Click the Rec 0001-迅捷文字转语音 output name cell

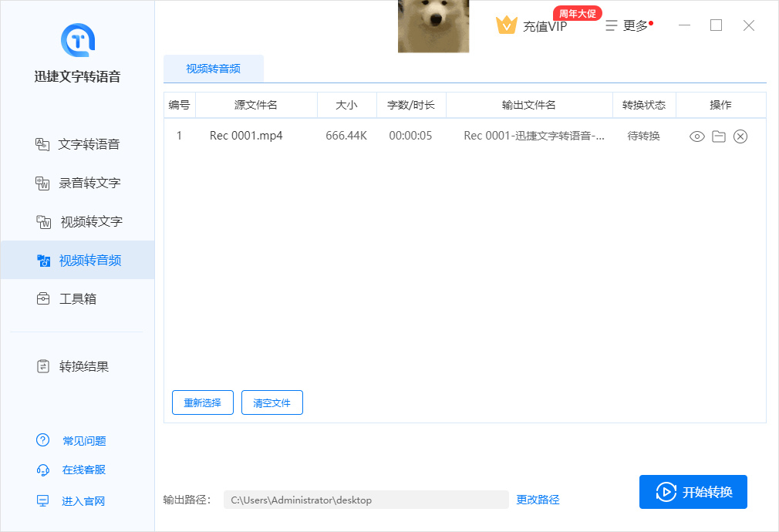[x=534, y=136]
